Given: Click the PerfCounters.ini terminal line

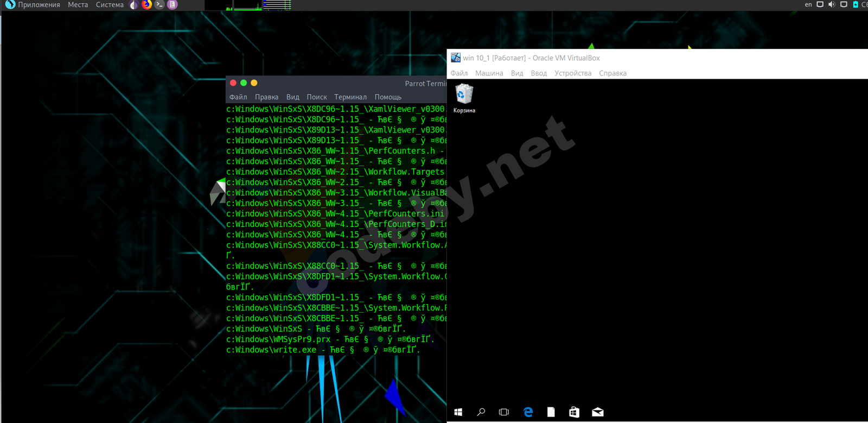Looking at the screenshot, I should (x=336, y=214).
